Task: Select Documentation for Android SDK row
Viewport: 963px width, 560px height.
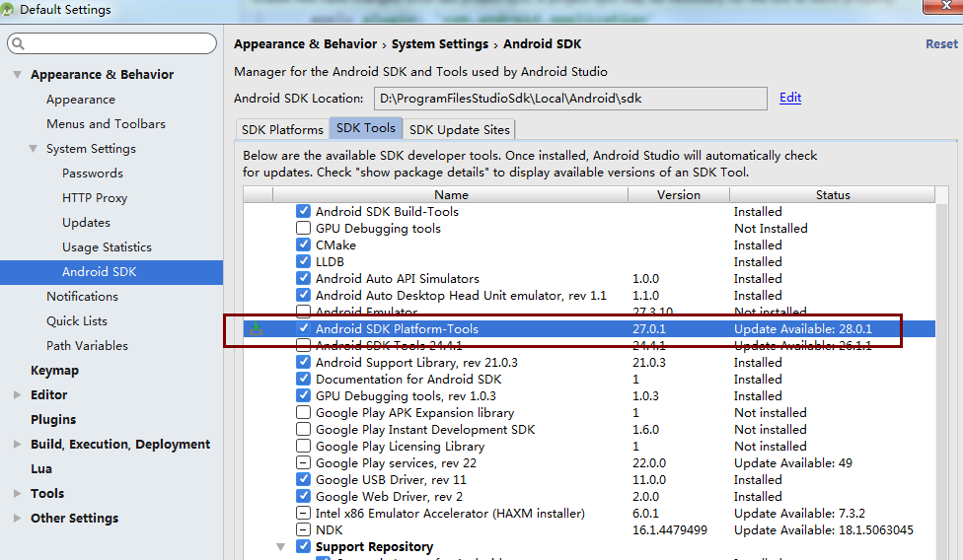Action: click(589, 379)
